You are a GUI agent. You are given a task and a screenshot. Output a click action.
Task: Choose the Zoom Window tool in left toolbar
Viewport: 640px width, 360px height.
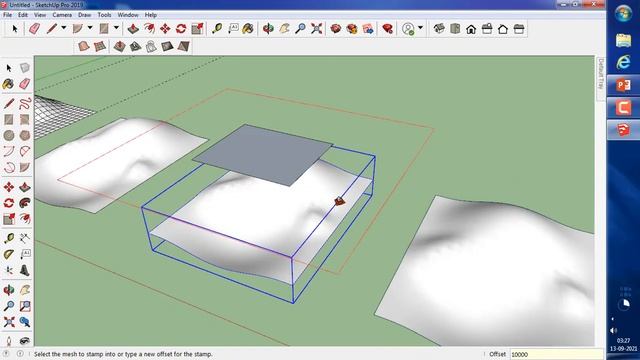pos(25,306)
